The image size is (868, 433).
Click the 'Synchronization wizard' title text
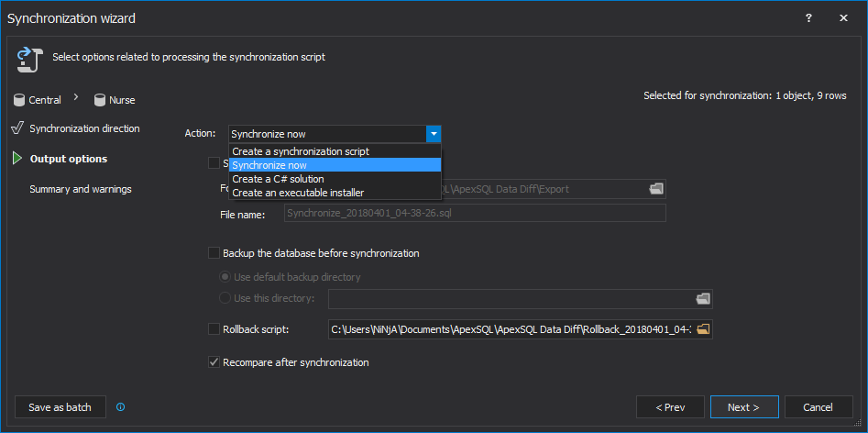[71, 18]
